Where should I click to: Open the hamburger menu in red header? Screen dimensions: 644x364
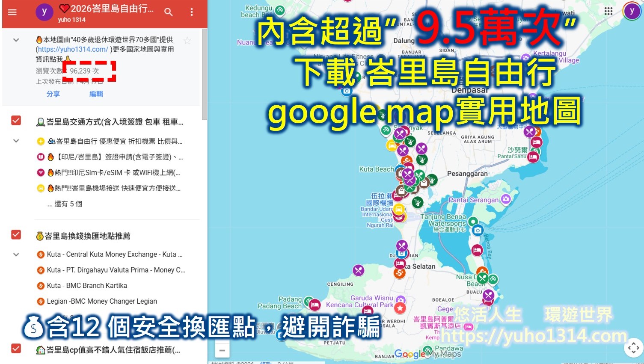pyautogui.click(x=12, y=12)
